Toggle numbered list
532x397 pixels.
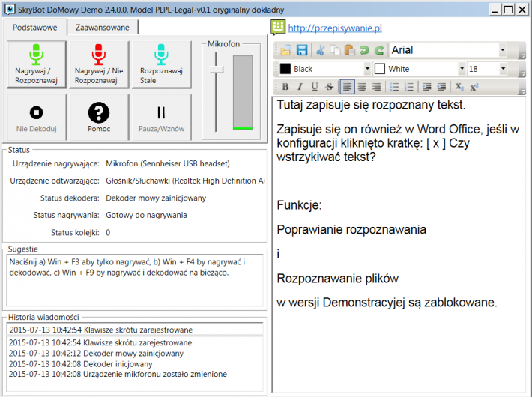pyautogui.click(x=408, y=87)
